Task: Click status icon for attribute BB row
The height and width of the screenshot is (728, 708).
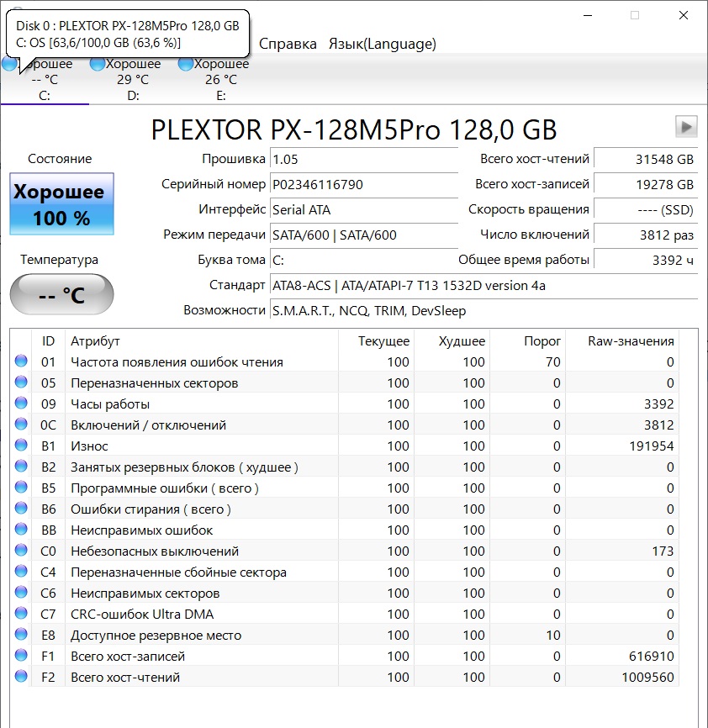Action: point(21,529)
